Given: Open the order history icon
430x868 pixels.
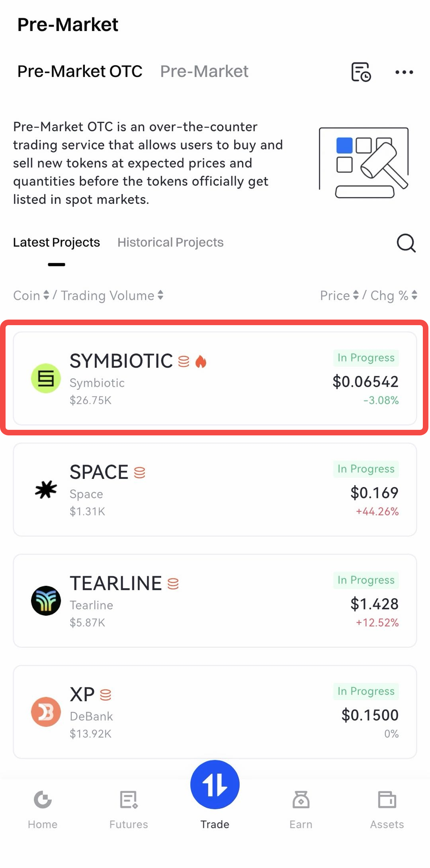Looking at the screenshot, I should click(x=361, y=72).
